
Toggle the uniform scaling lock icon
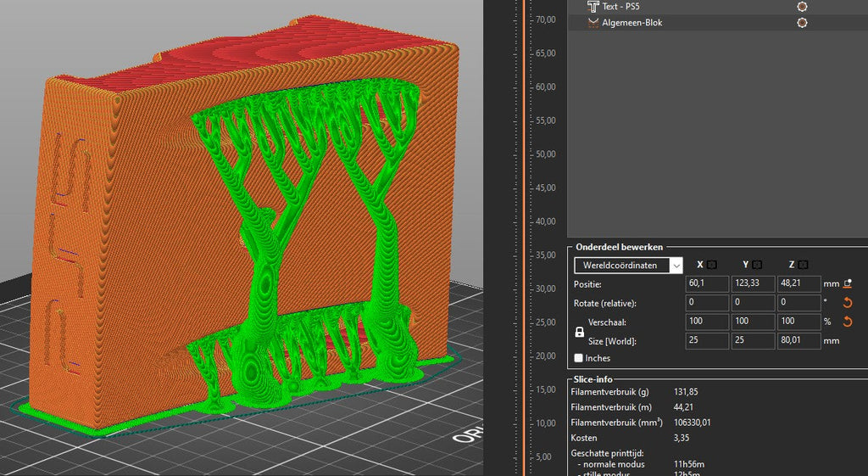580,332
